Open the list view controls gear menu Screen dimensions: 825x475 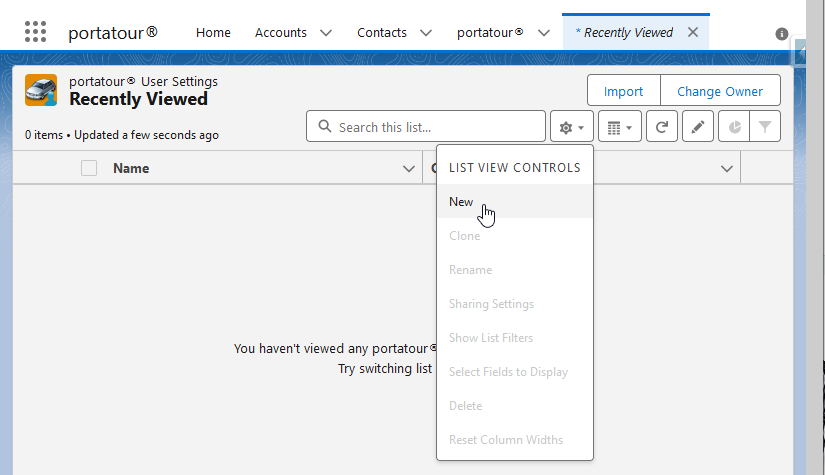pyautogui.click(x=572, y=127)
